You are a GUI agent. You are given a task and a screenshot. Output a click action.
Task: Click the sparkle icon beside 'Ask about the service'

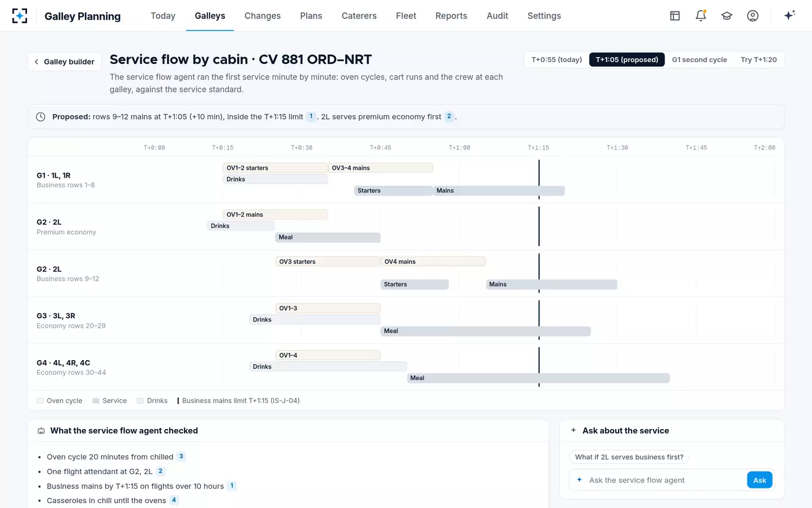[x=573, y=430]
